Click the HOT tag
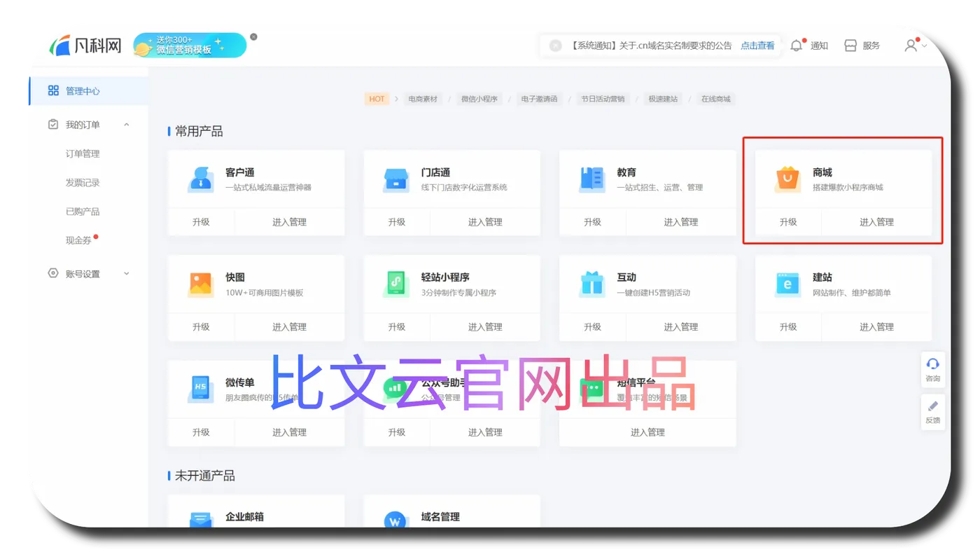The height and width of the screenshot is (552, 980). pos(377,99)
